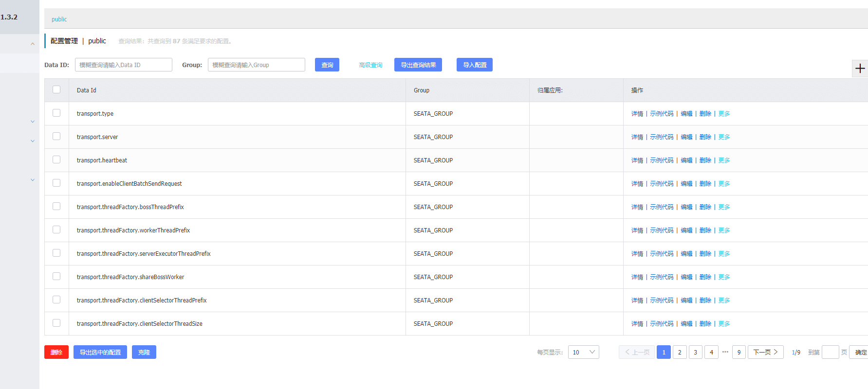Viewport: 868px width, 389px height.
Task: Click 导出选中的配置 export selected button
Action: click(100, 352)
